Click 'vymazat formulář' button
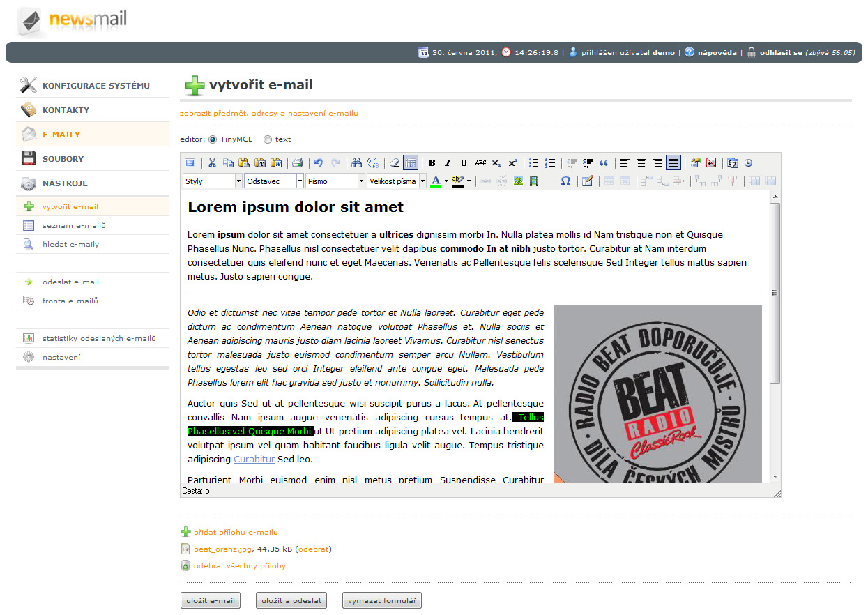Image resolution: width=868 pixels, height=615 pixels. coord(382,600)
